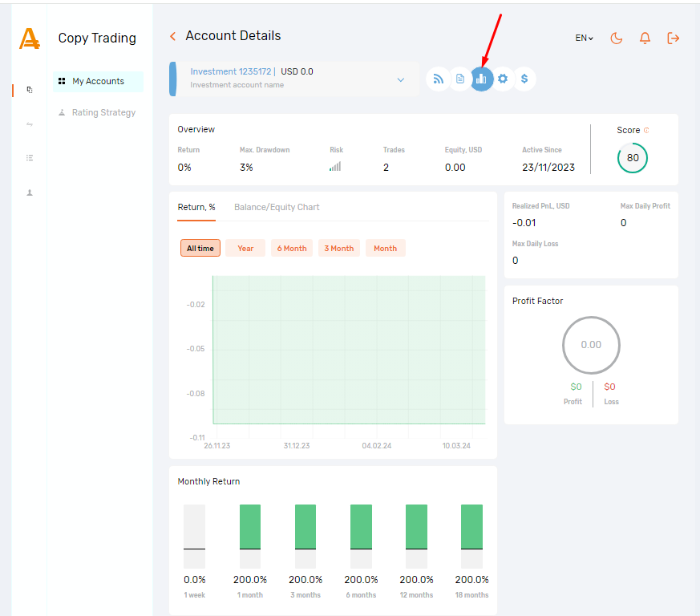Select the bar chart statistics icon

click(x=481, y=79)
